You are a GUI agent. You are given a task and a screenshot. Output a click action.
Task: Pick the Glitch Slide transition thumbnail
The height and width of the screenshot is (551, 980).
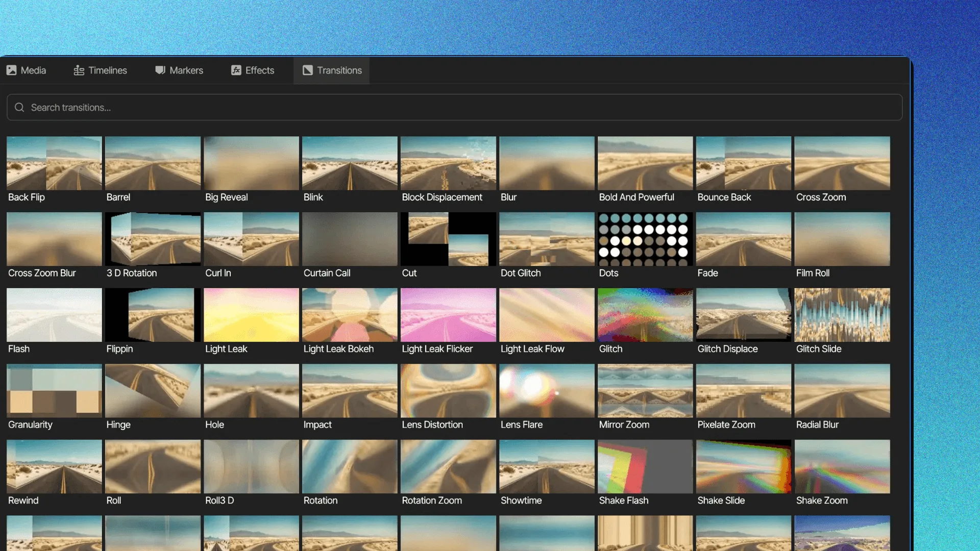[x=842, y=315]
